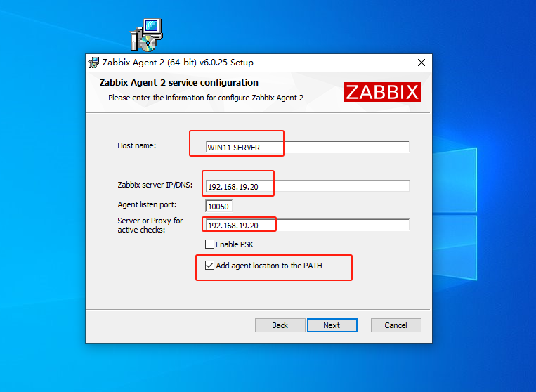Click the 'Host name:' label
This screenshot has width=536, height=392.
point(137,145)
